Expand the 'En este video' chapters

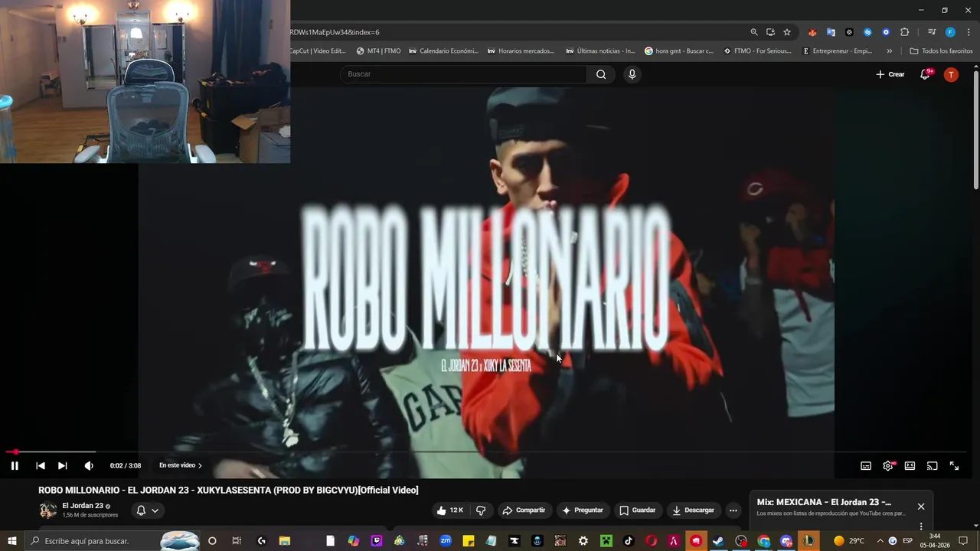tap(181, 465)
